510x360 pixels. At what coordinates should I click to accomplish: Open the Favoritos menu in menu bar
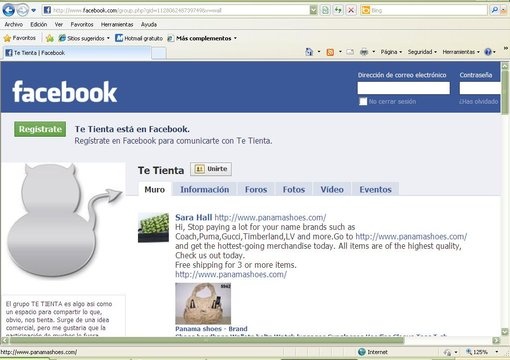82,24
